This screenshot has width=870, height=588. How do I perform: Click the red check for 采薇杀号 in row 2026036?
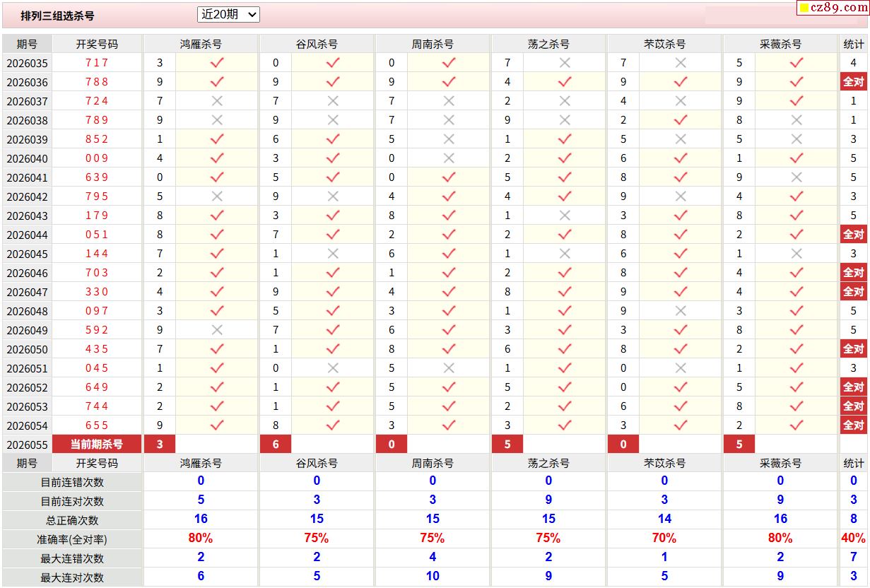(x=796, y=82)
